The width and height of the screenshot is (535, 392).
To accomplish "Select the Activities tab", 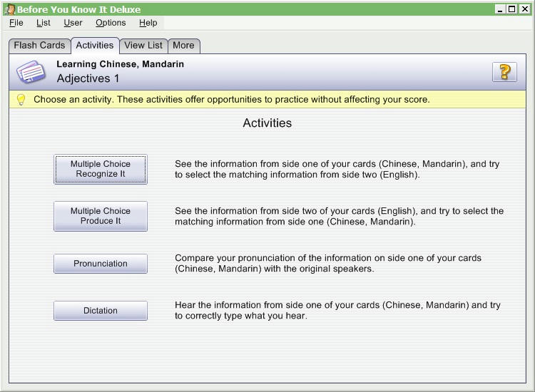I will [95, 46].
